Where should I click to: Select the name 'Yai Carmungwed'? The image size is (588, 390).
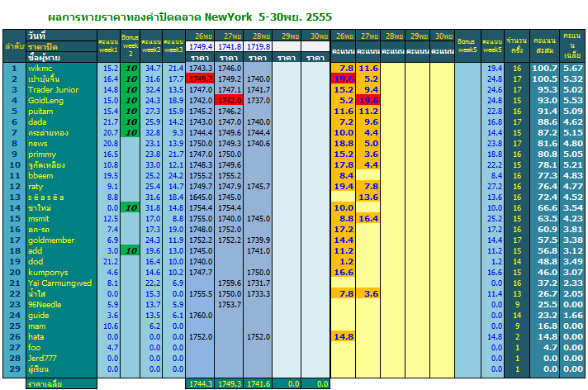click(x=60, y=283)
